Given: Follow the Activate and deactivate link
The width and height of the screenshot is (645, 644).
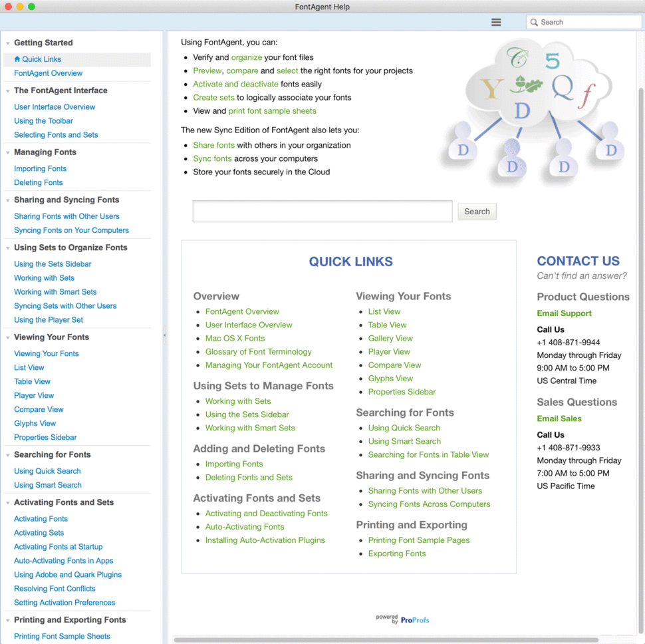Looking at the screenshot, I should tap(235, 84).
